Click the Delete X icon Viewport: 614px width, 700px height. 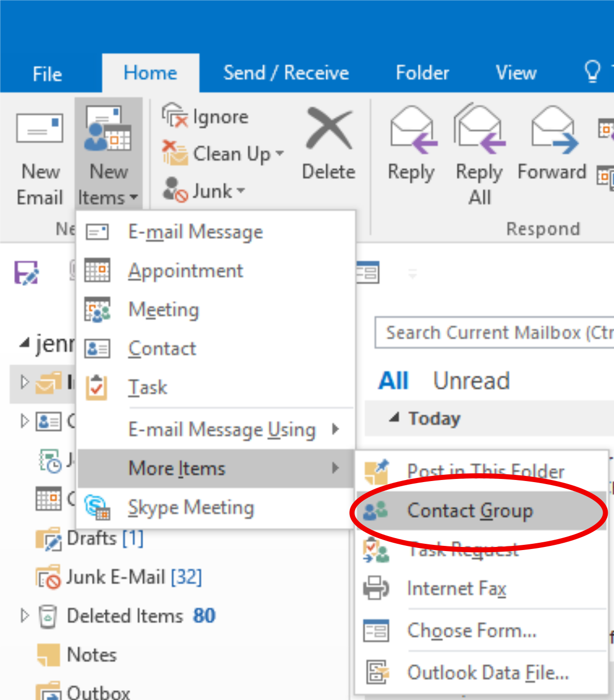click(x=329, y=129)
